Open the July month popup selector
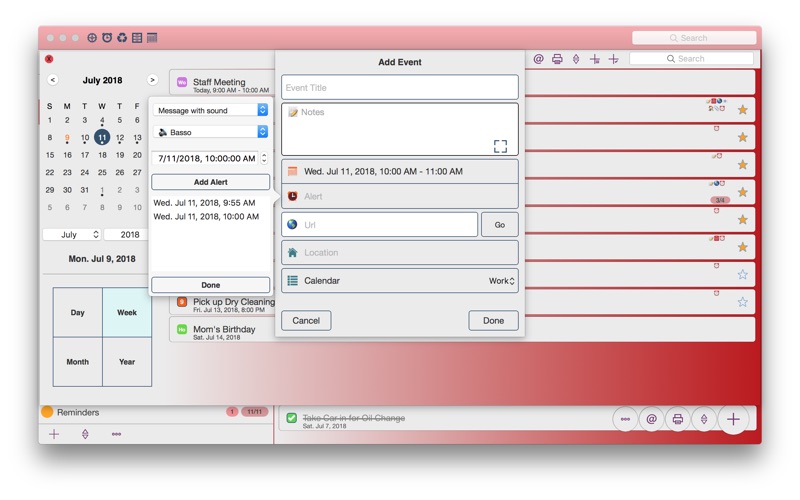This screenshot has height=500, width=800. (x=72, y=235)
